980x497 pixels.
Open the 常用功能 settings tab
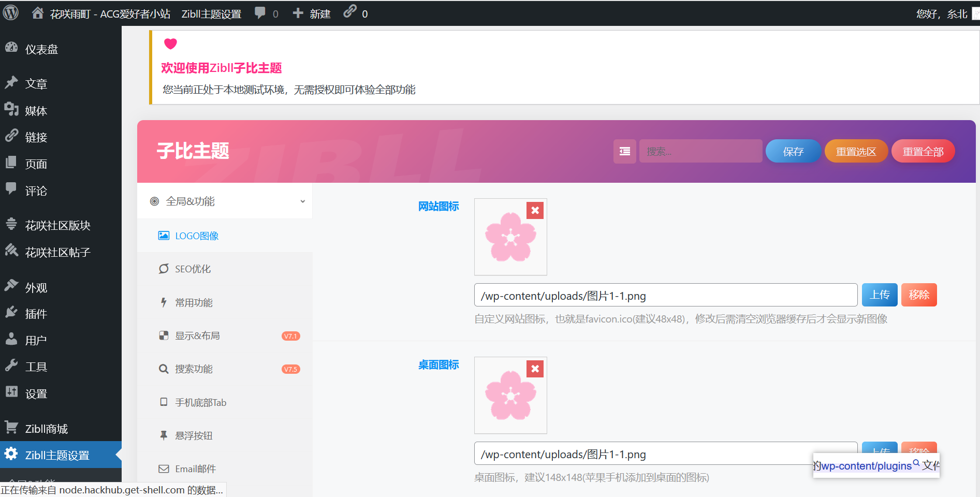coord(225,302)
